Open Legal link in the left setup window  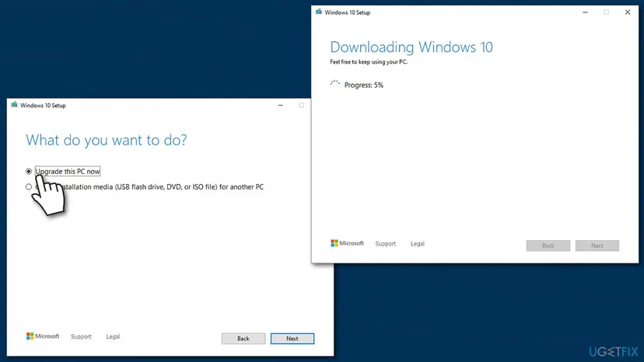pyautogui.click(x=113, y=336)
